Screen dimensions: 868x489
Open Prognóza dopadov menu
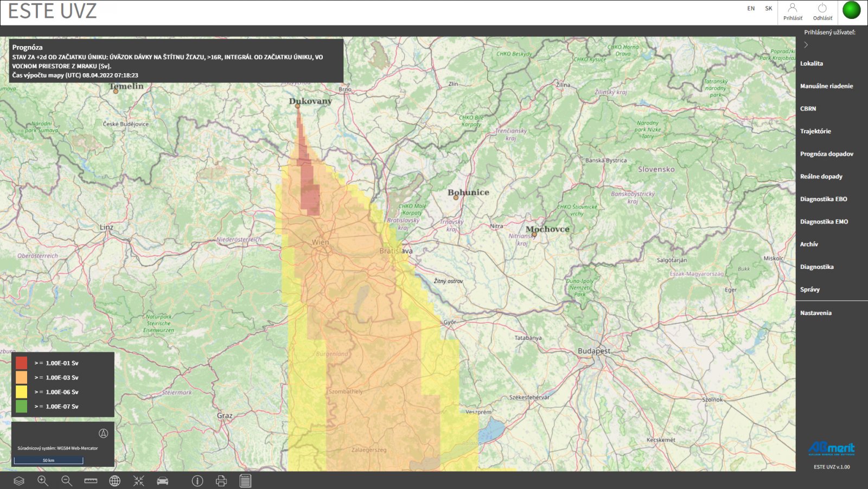[827, 154]
